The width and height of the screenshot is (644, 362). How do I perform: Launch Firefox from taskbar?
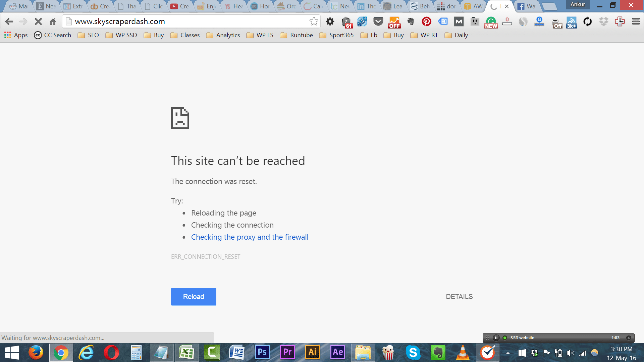tap(36, 353)
